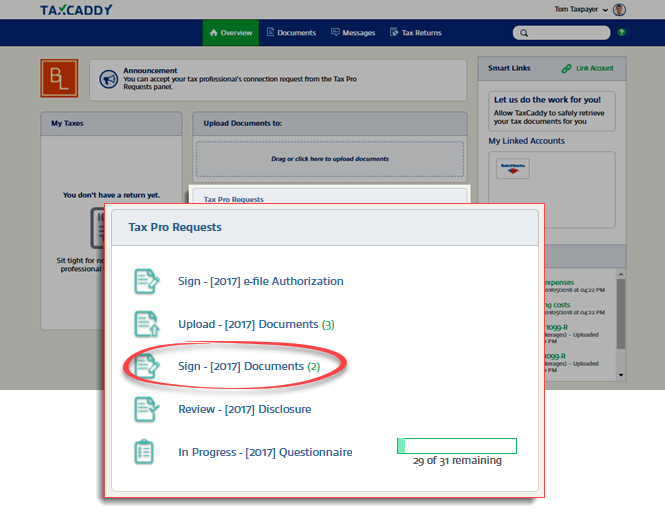Open the Tom Taxpayer account dropdown
665x513 pixels.
[x=581, y=9]
